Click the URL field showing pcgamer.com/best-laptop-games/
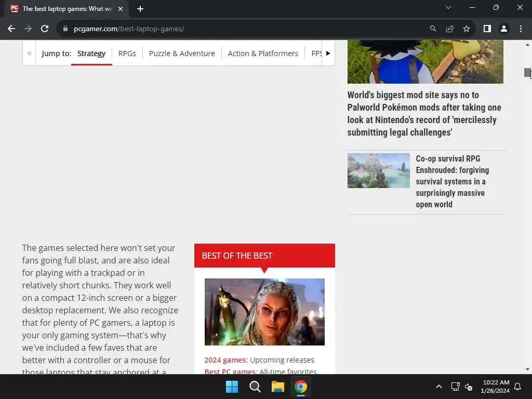 click(129, 29)
